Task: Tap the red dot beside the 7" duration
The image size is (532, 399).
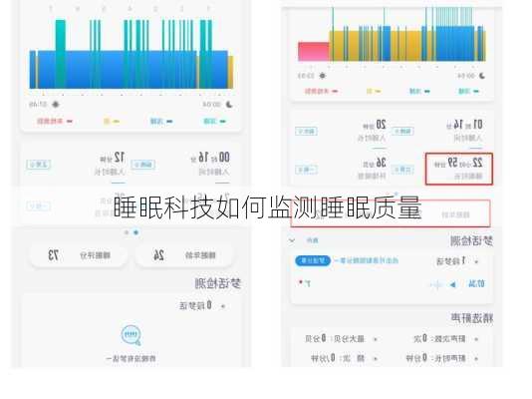Action: click(301, 282)
